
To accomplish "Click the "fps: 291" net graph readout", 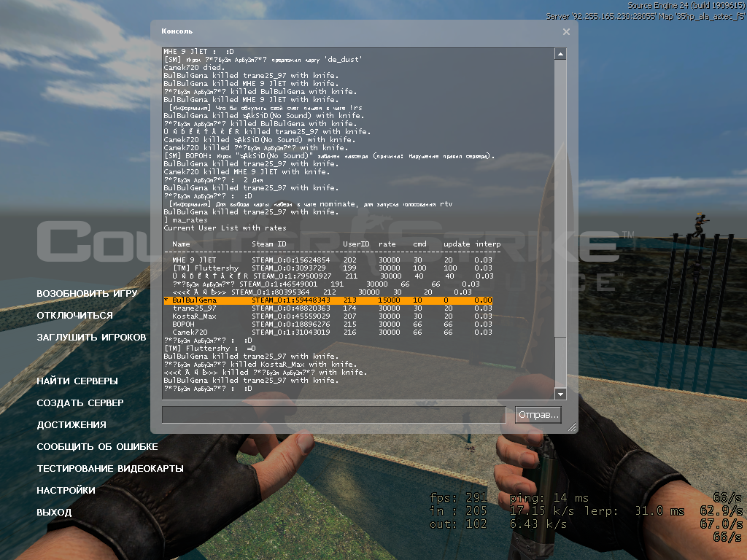I will pos(458,498).
